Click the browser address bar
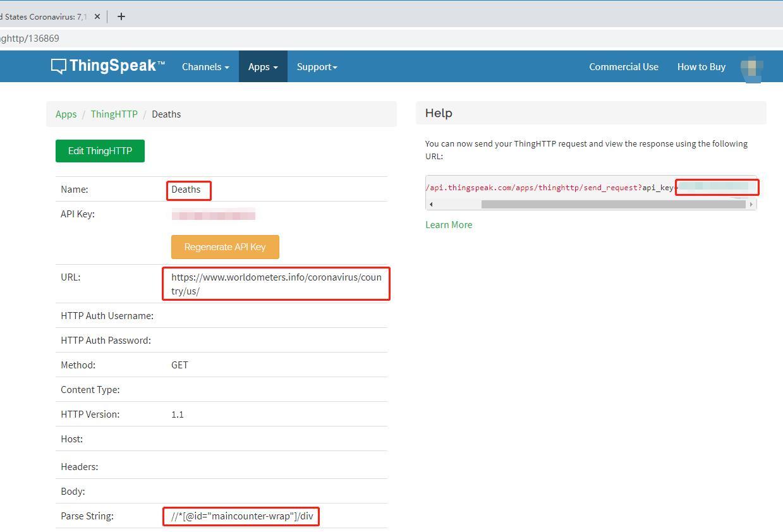Viewport: 783px width, 532px height. pos(391,39)
